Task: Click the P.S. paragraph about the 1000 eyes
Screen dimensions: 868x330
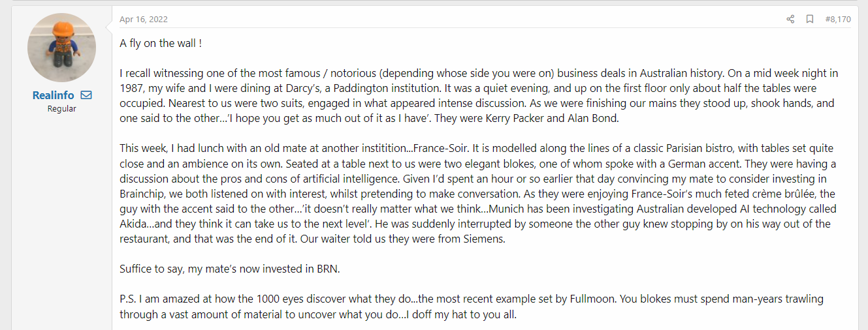Action: click(472, 307)
